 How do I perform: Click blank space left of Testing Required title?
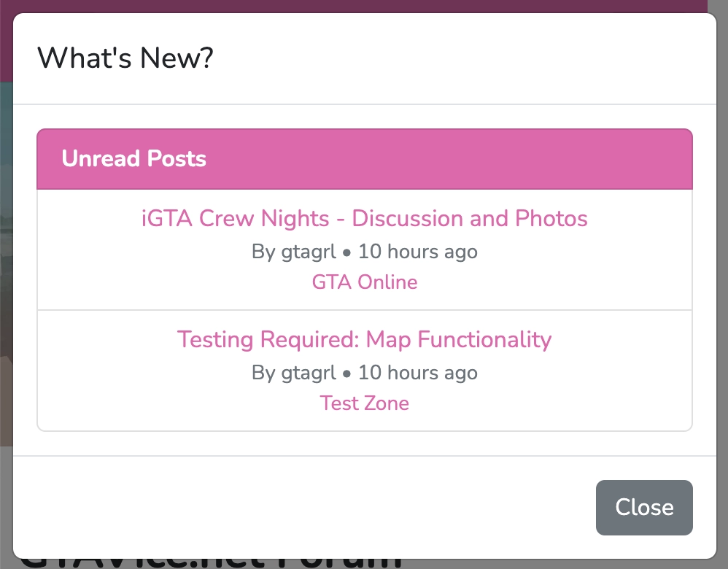point(102,339)
